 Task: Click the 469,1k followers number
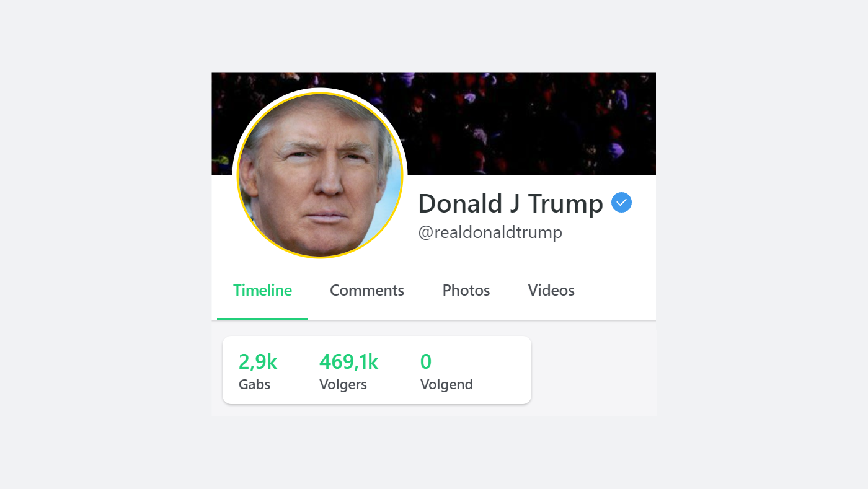pyautogui.click(x=348, y=361)
